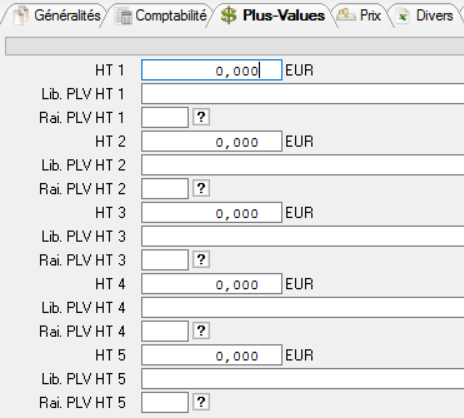Focus the HT 5 amount field

pyautogui.click(x=212, y=355)
